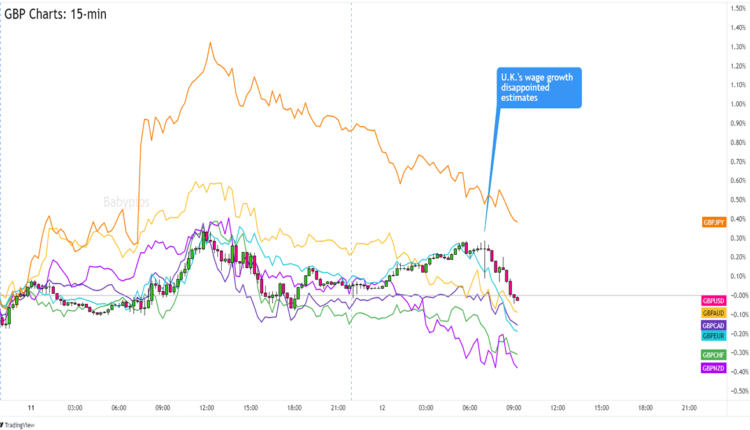This screenshot has width=750, height=430.
Task: Click the U.K. wage growth annotation callout
Action: [539, 87]
